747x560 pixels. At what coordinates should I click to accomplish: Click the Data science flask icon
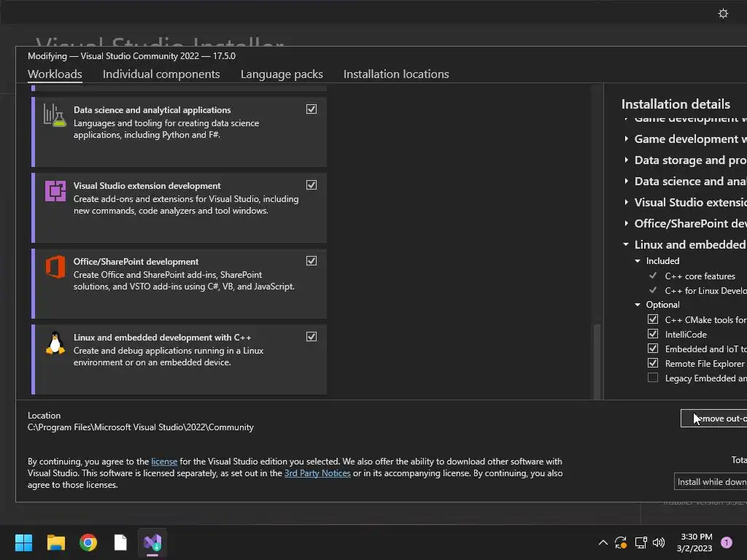55,114
